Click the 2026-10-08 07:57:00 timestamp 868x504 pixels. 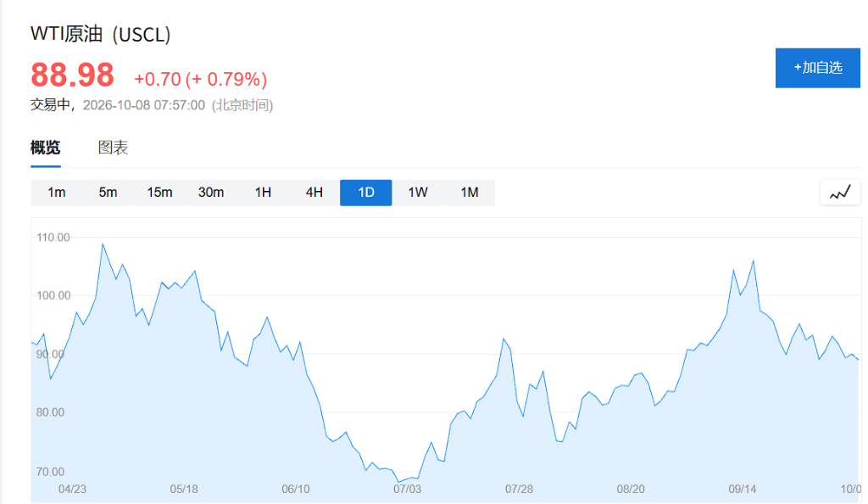[144, 105]
